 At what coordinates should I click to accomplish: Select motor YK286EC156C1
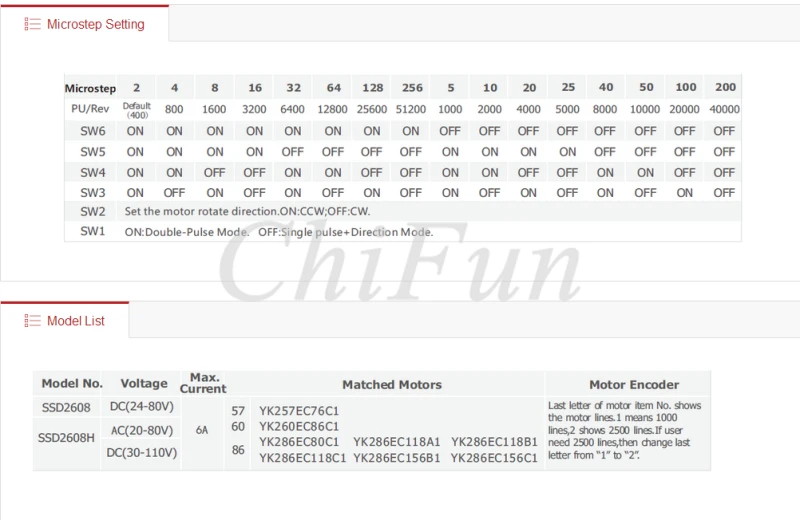tap(494, 458)
